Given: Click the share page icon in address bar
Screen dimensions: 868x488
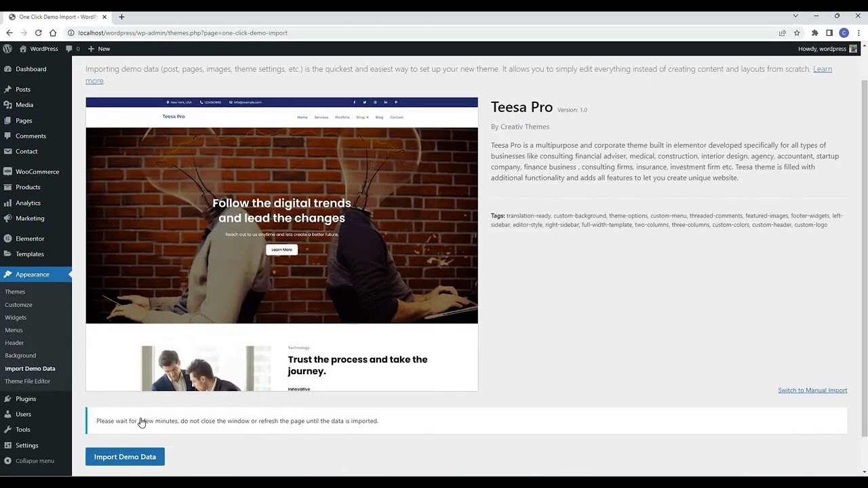Looking at the screenshot, I should point(782,33).
